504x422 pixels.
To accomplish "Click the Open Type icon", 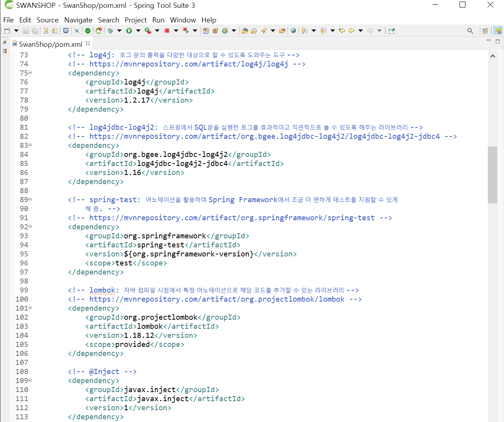I will coord(245,31).
